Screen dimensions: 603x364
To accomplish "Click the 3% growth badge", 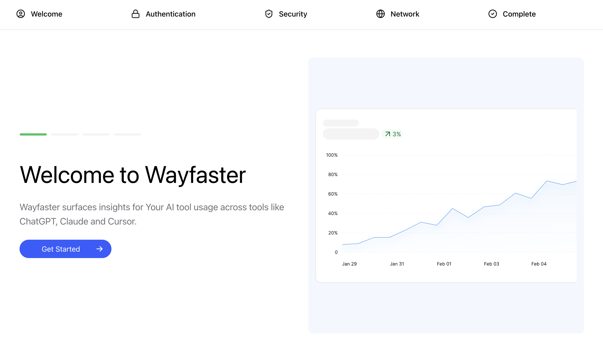I will (393, 134).
